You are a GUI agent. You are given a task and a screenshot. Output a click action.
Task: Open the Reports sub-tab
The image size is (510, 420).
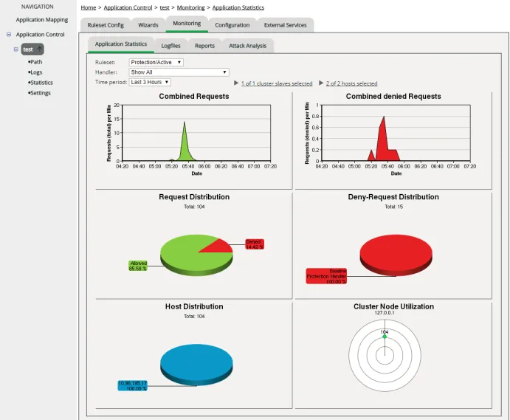tap(204, 46)
